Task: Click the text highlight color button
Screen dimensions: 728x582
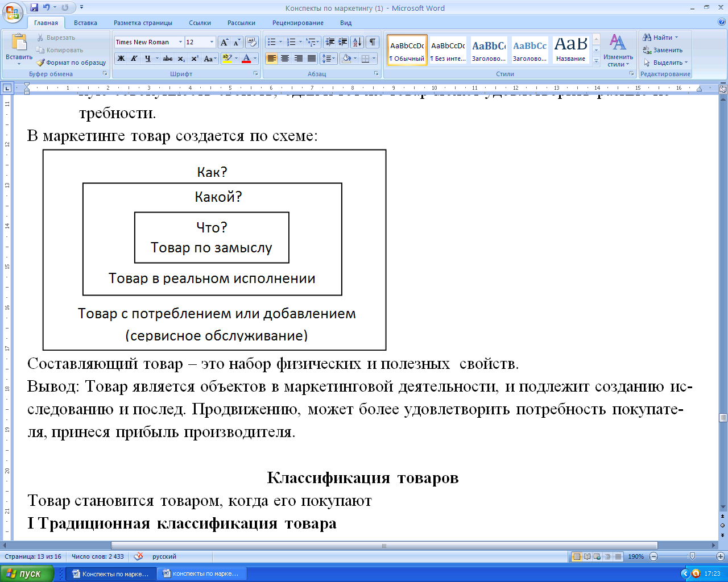Action: click(226, 59)
